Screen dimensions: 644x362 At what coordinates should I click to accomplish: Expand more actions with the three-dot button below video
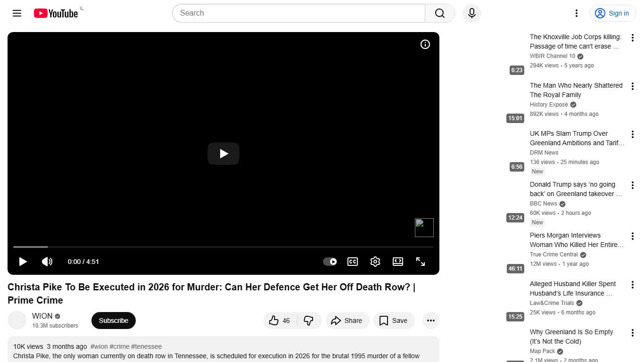(430, 321)
